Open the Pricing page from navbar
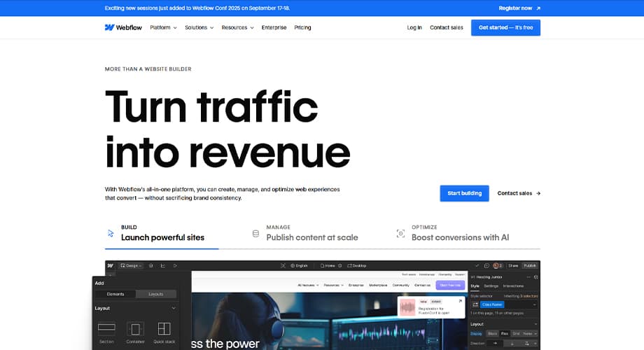644x350 pixels. pos(302,27)
